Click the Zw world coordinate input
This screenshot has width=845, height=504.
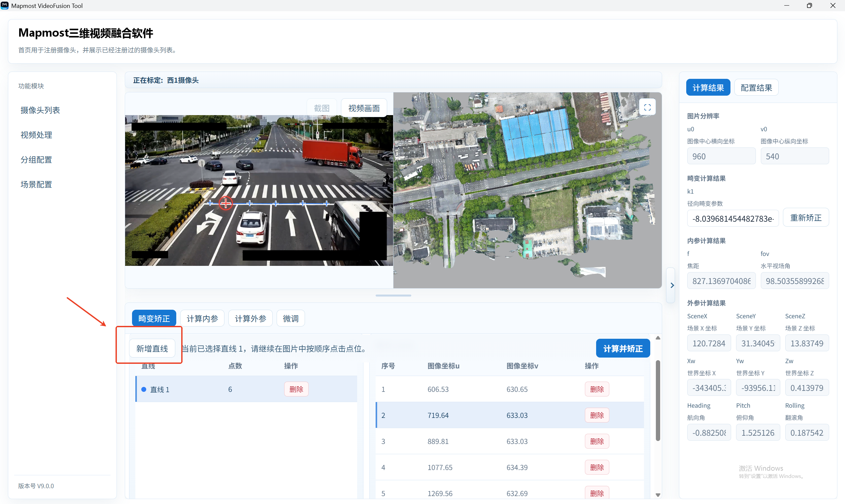click(807, 388)
